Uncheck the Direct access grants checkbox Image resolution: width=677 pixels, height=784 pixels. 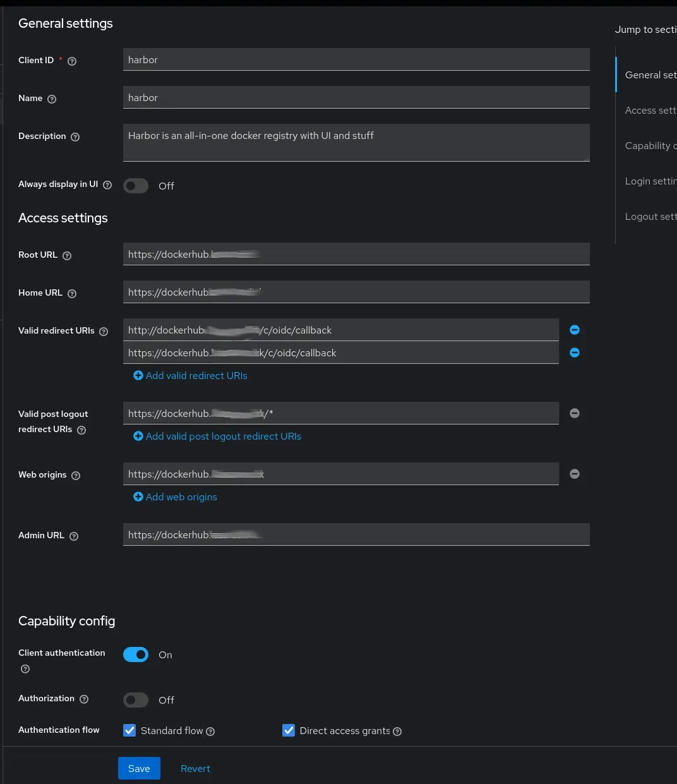(289, 730)
